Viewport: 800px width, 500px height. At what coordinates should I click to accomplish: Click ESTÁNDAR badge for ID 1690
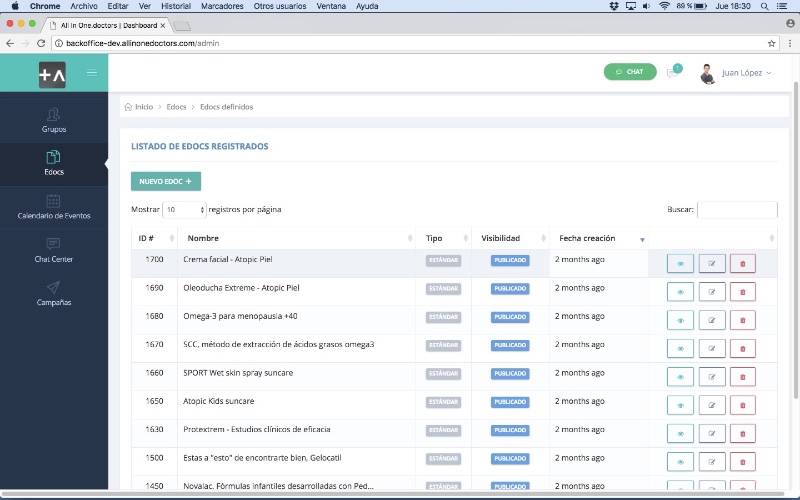coord(443,289)
